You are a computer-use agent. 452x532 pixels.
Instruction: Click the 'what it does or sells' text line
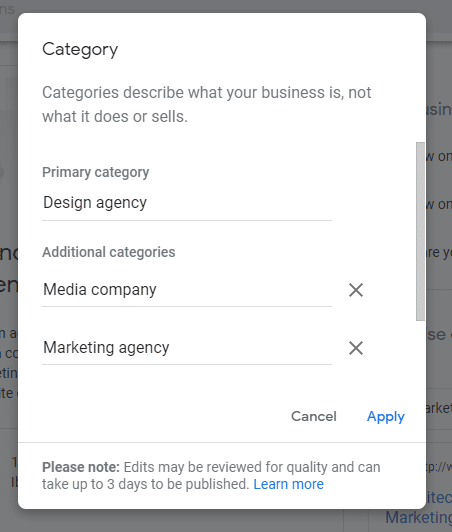[115, 117]
